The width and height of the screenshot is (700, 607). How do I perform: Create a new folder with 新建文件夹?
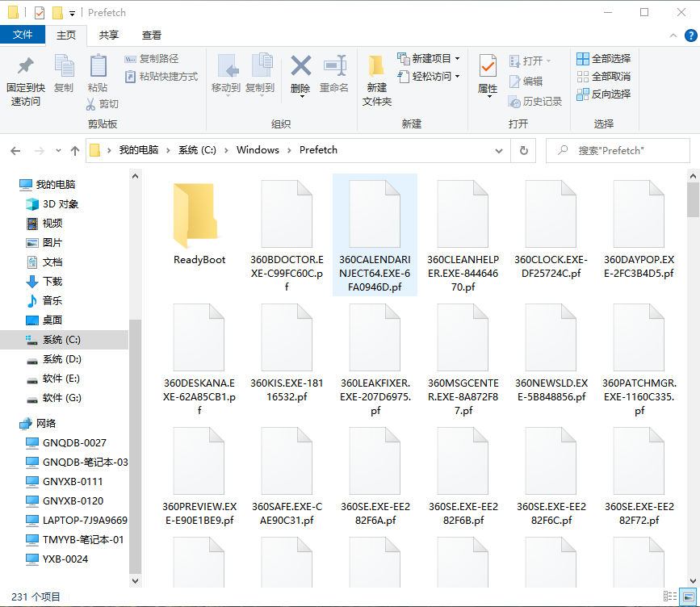click(x=376, y=81)
